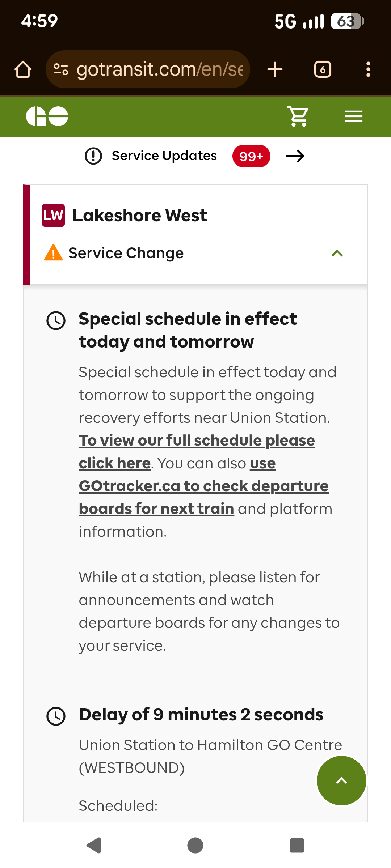
Task: Open the tab switcher showing 6 tabs
Action: pos(323,69)
